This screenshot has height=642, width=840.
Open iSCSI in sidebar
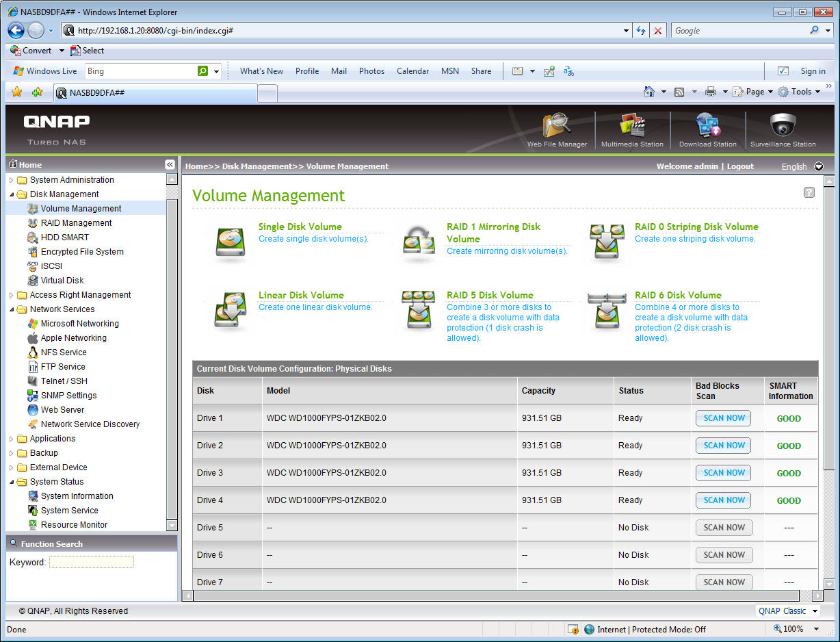click(x=51, y=266)
